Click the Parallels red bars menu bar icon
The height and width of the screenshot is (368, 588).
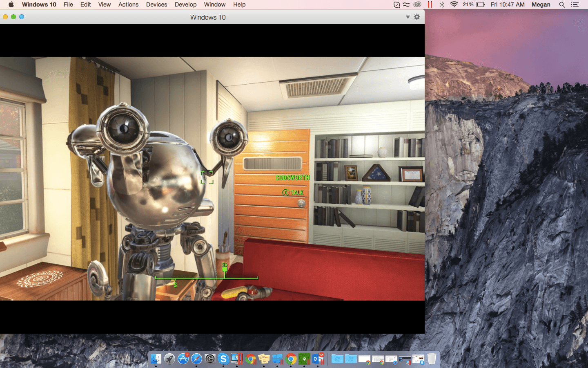(x=430, y=4)
